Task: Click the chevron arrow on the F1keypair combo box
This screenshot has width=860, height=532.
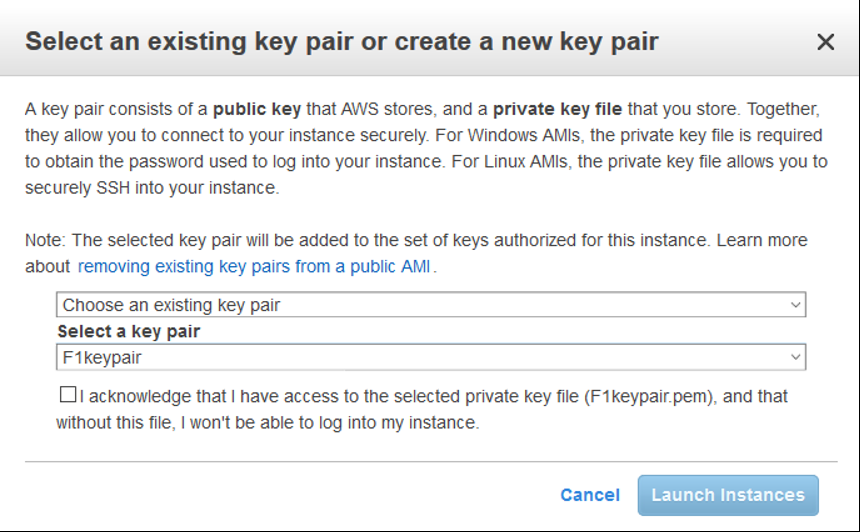Action: coord(795,358)
